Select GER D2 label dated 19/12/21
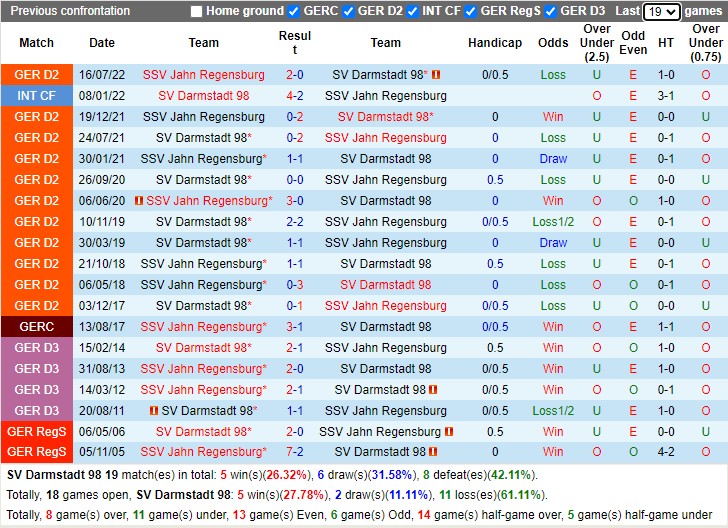 point(37,117)
